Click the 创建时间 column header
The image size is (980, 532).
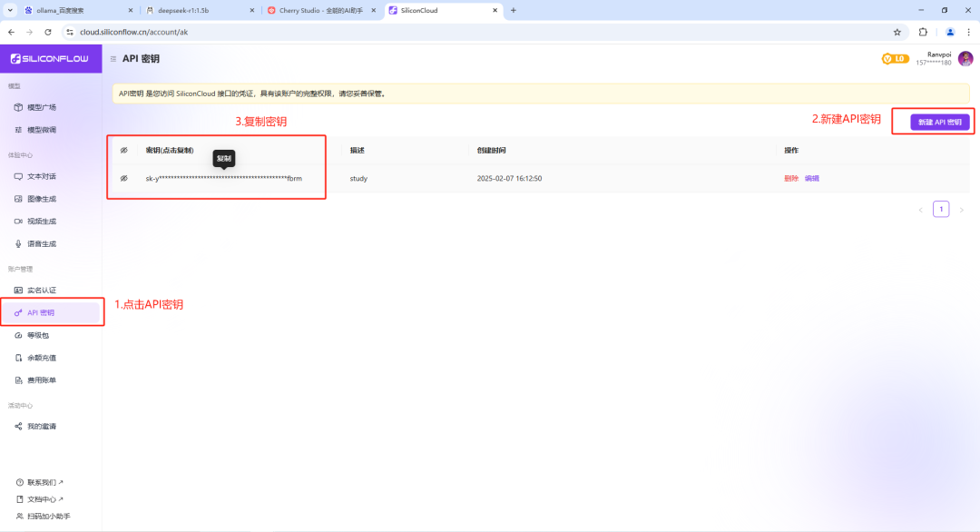pyautogui.click(x=491, y=150)
